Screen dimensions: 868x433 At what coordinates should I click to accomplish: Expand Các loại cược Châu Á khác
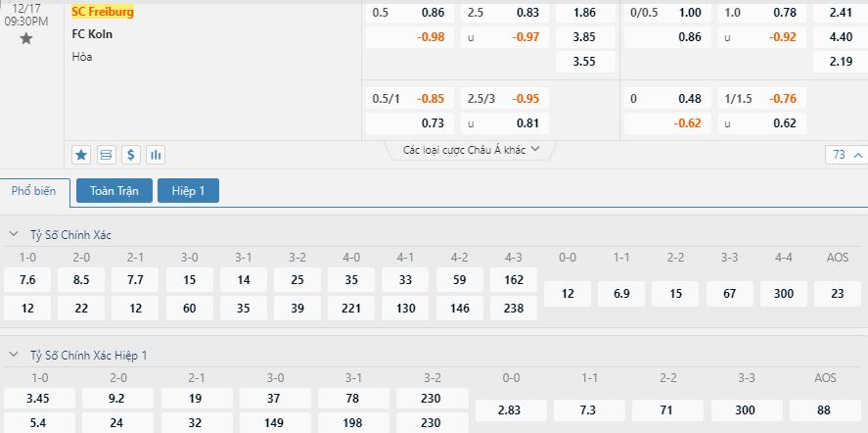coord(471,150)
